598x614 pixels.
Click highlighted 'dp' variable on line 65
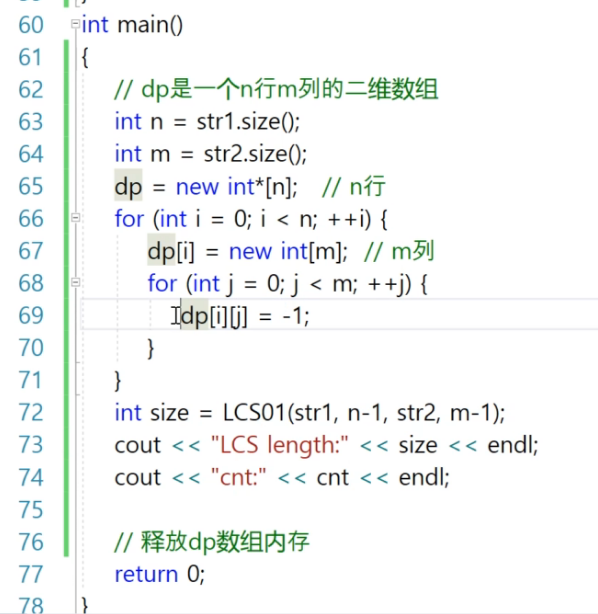pyautogui.click(x=128, y=187)
